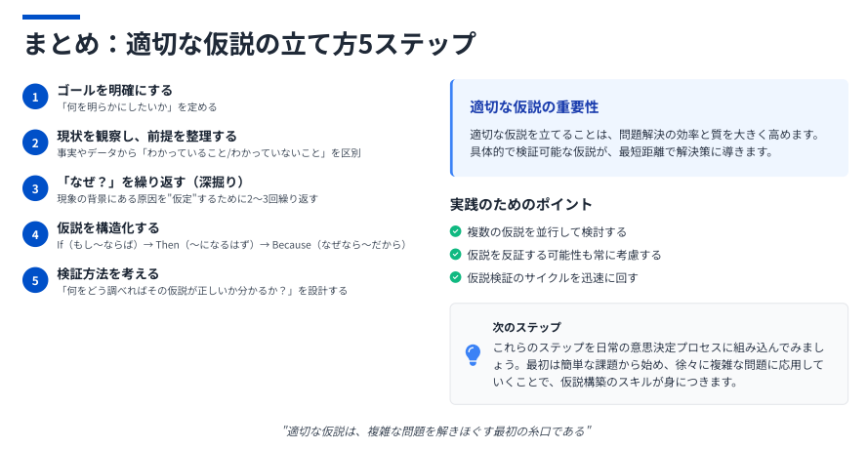Click the blue number 1 circle icon
The height and width of the screenshot is (449, 868).
coord(35,97)
